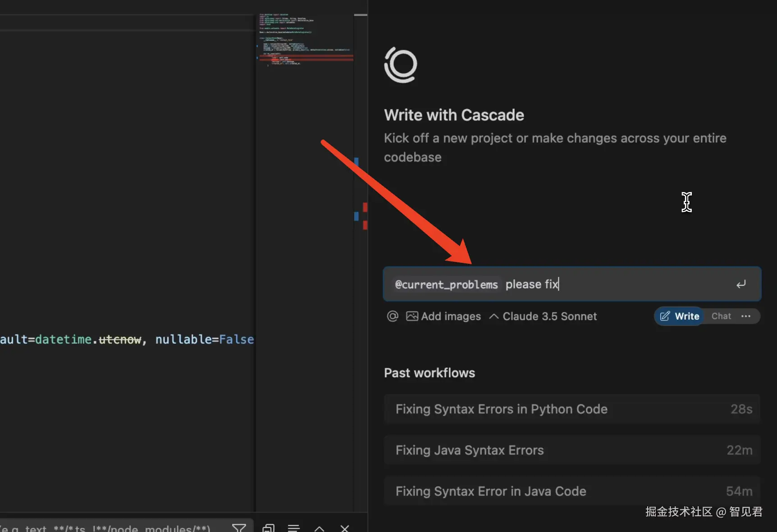Click the code minimap preview

pos(305,41)
